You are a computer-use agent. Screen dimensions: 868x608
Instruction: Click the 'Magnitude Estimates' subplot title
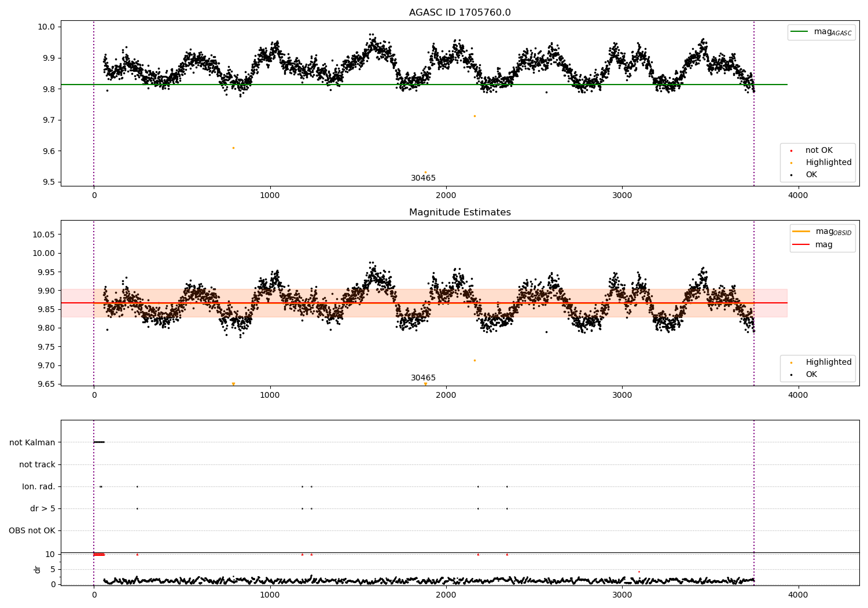pos(459,213)
